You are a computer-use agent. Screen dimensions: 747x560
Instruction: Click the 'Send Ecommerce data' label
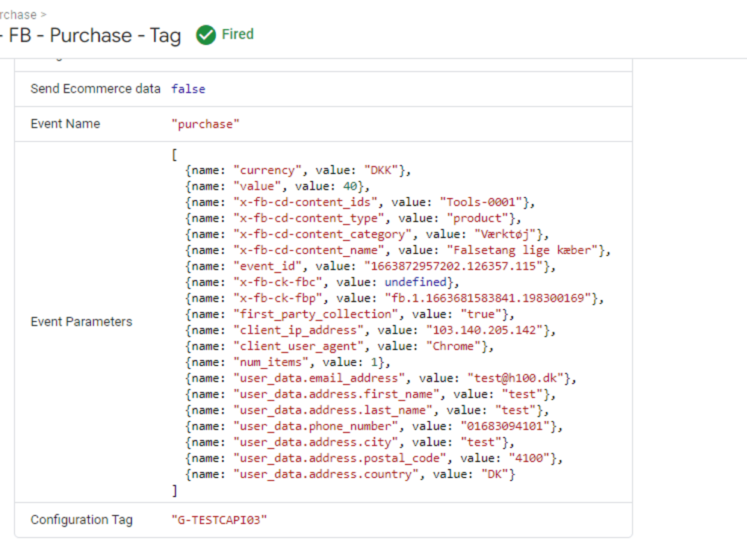pos(96,89)
